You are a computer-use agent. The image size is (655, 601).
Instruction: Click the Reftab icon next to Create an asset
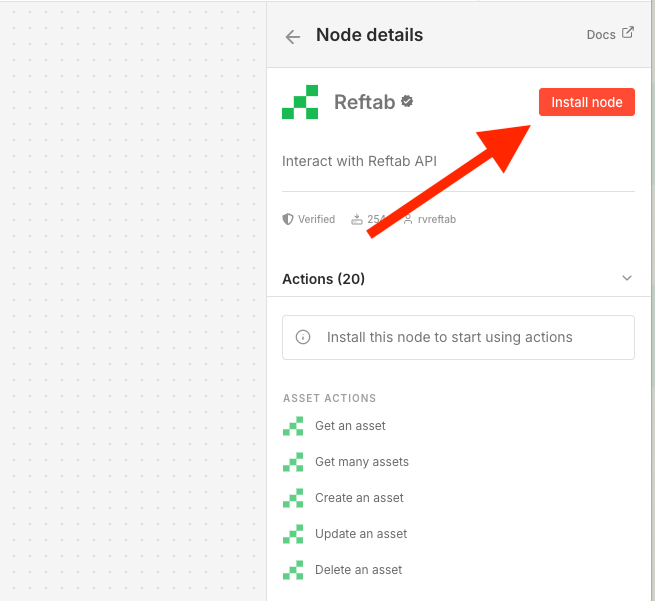point(293,499)
